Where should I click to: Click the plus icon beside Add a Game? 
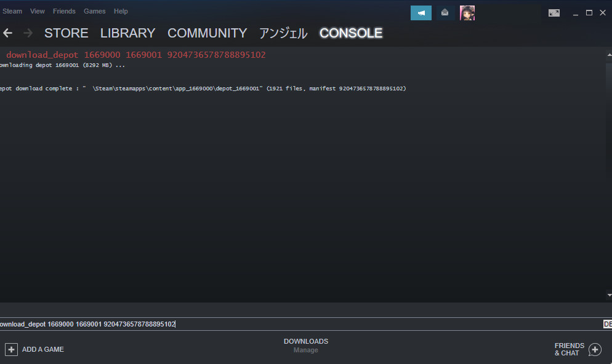coord(11,350)
